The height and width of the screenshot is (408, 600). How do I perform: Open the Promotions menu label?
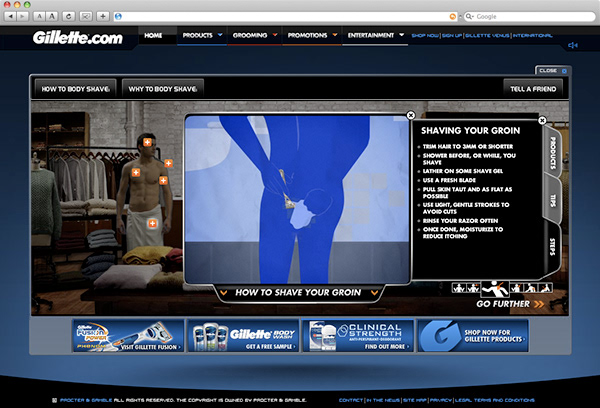(x=307, y=35)
